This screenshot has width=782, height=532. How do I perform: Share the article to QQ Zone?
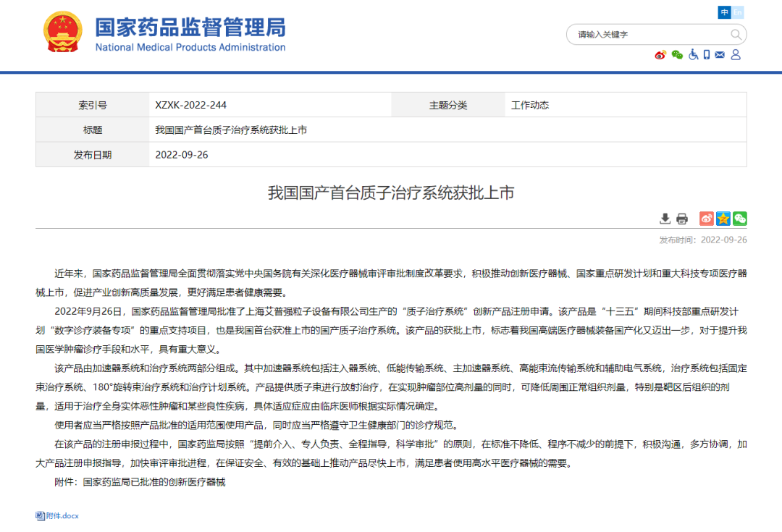click(x=723, y=219)
